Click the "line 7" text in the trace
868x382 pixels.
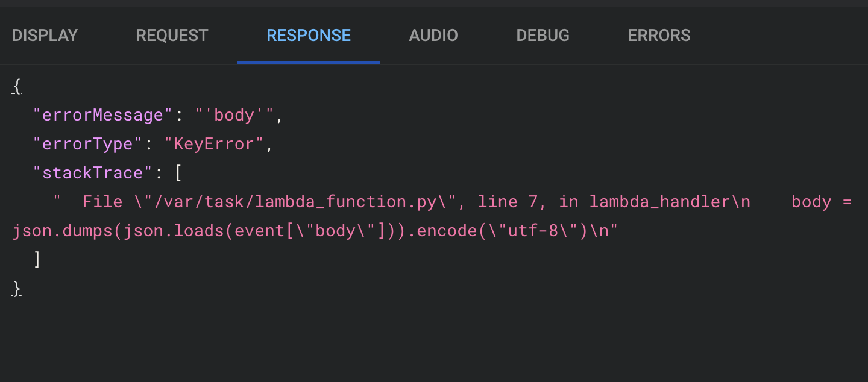pos(508,202)
